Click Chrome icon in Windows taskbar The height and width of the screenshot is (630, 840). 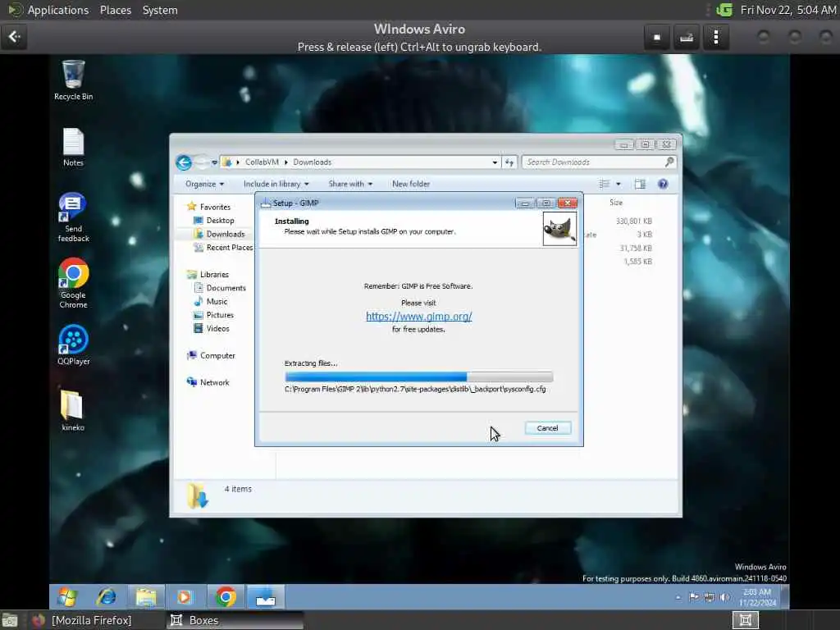(226, 597)
